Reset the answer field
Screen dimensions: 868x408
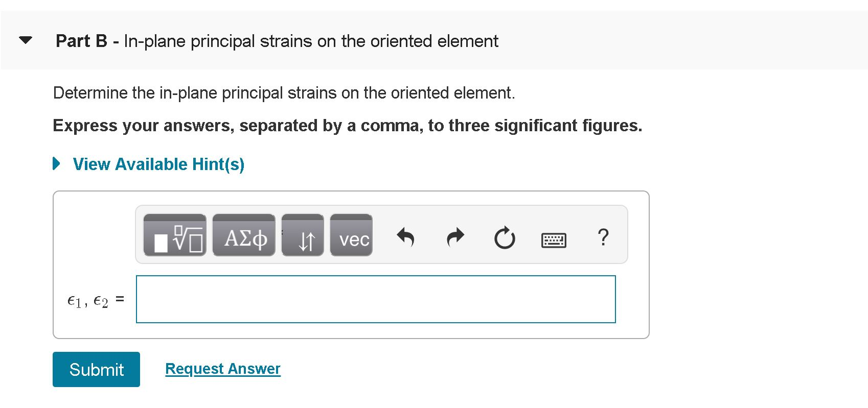(x=504, y=236)
